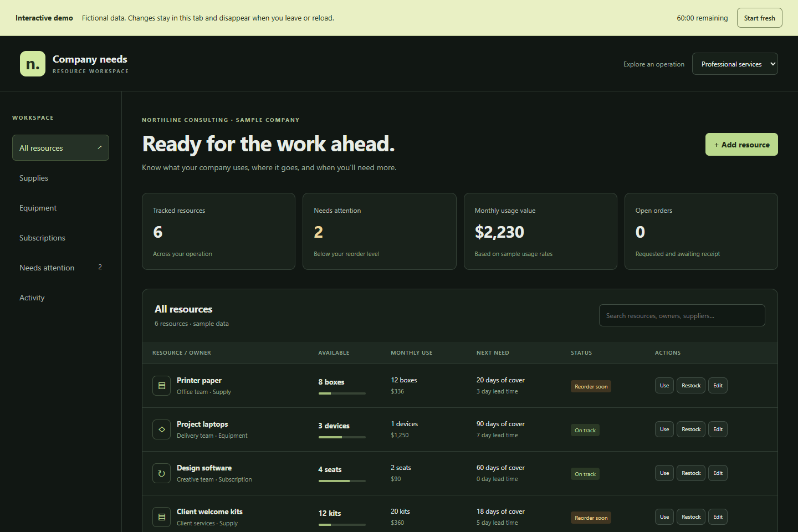Open the Tracked resources summary card

pyautogui.click(x=218, y=231)
